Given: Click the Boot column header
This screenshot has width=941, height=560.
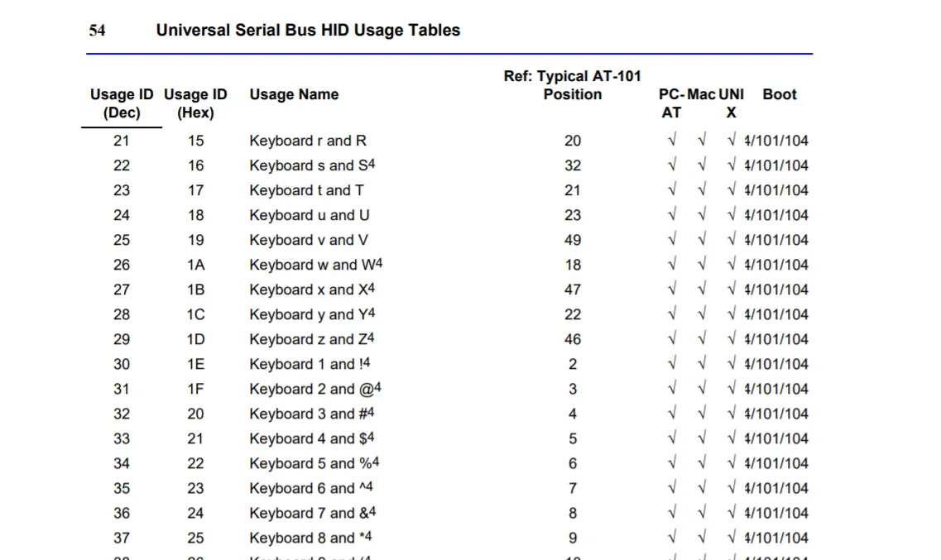Looking at the screenshot, I should 779,94.
